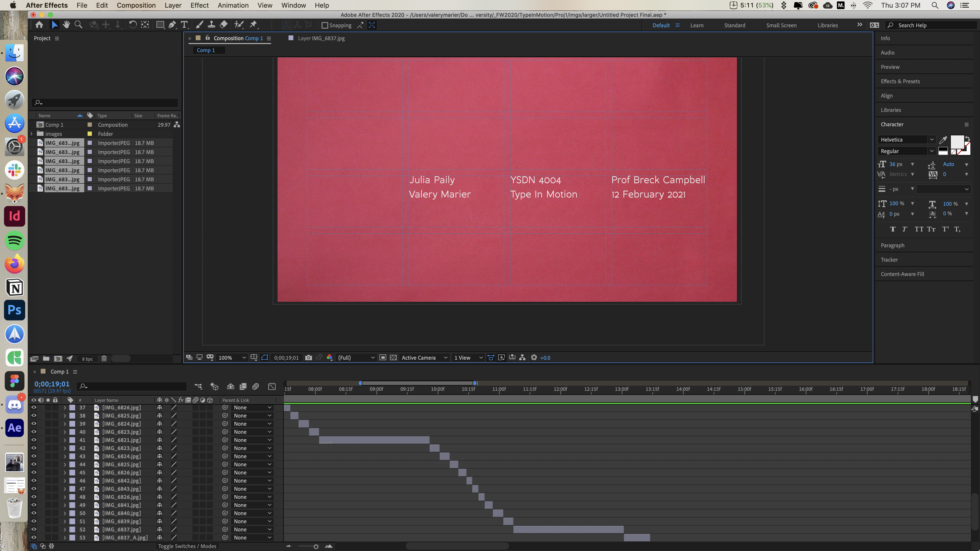
Task: Click the 0;00;19;01 timecode in timeline
Action: pos(52,384)
